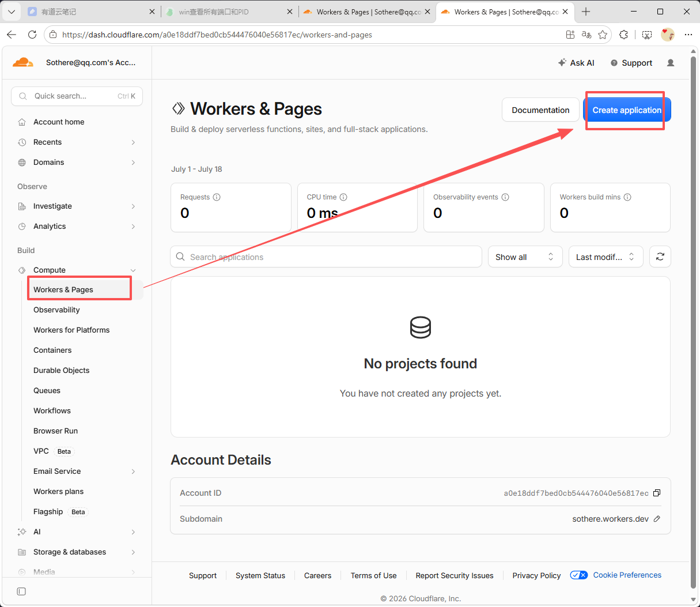Collapse the Compute section
Image resolution: width=700 pixels, height=607 pixels.
click(133, 270)
